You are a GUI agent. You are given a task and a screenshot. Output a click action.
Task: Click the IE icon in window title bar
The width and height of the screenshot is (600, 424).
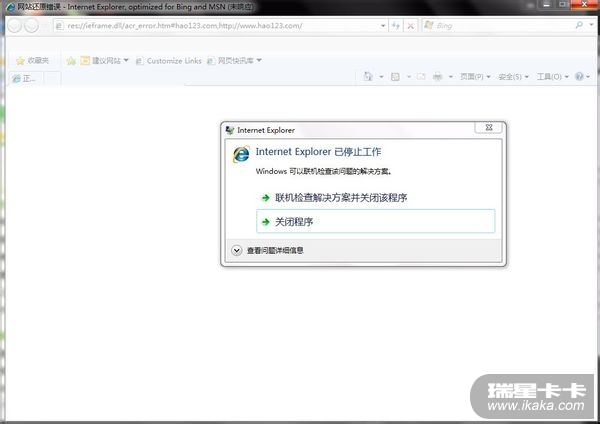point(11,7)
